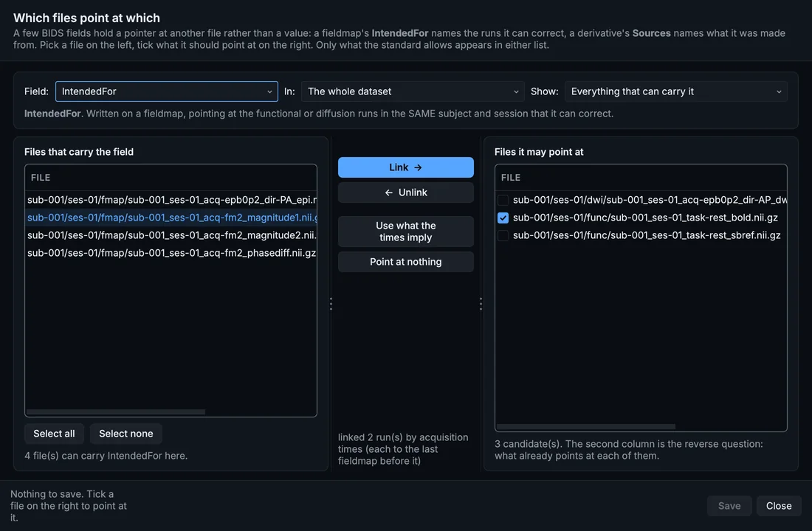The width and height of the screenshot is (812, 531).
Task: Click the right arrow icon on Link button
Action: pos(418,167)
